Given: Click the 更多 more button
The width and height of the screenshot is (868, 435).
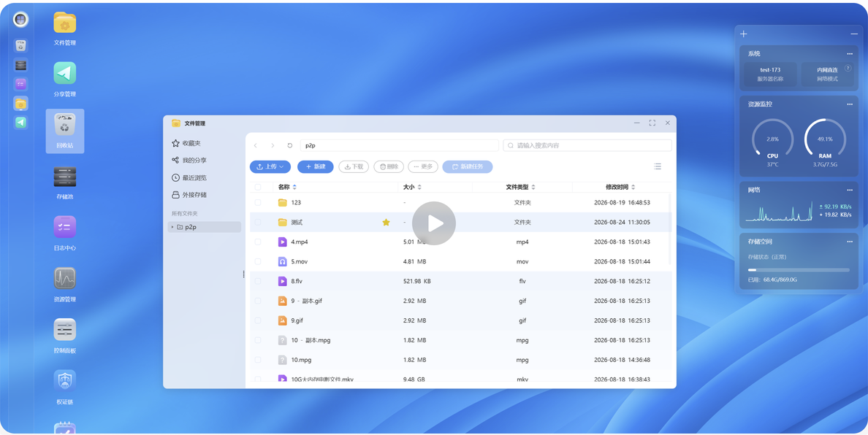Looking at the screenshot, I should [423, 166].
